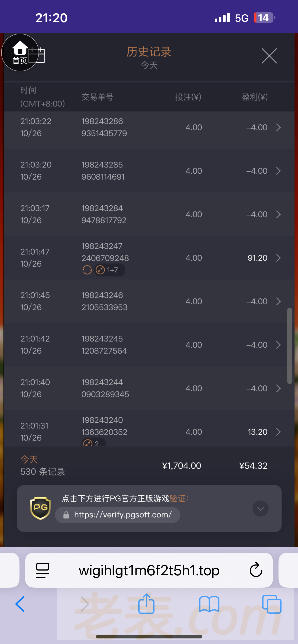298x644 pixels.
Task: Close the 历史记录 history panel
Action: pos(269,56)
